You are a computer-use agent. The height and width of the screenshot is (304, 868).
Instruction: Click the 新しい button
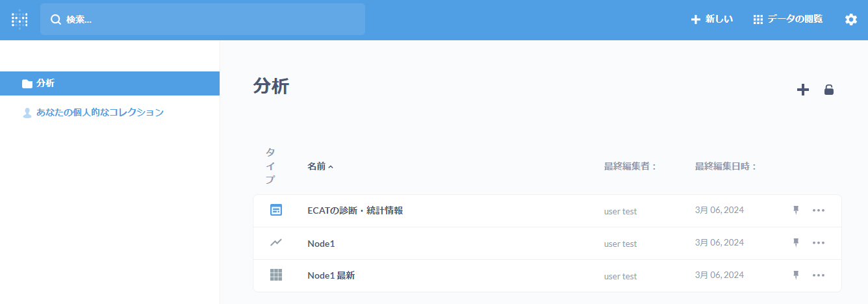click(712, 19)
